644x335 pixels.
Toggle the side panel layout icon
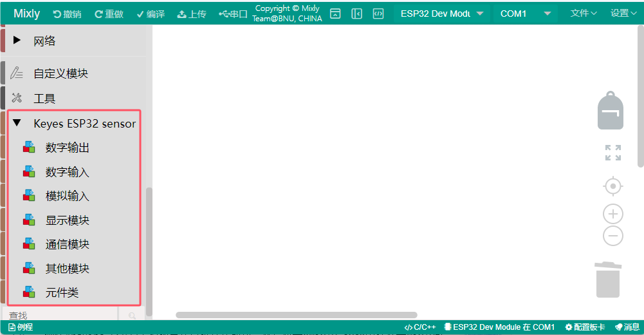(x=357, y=14)
